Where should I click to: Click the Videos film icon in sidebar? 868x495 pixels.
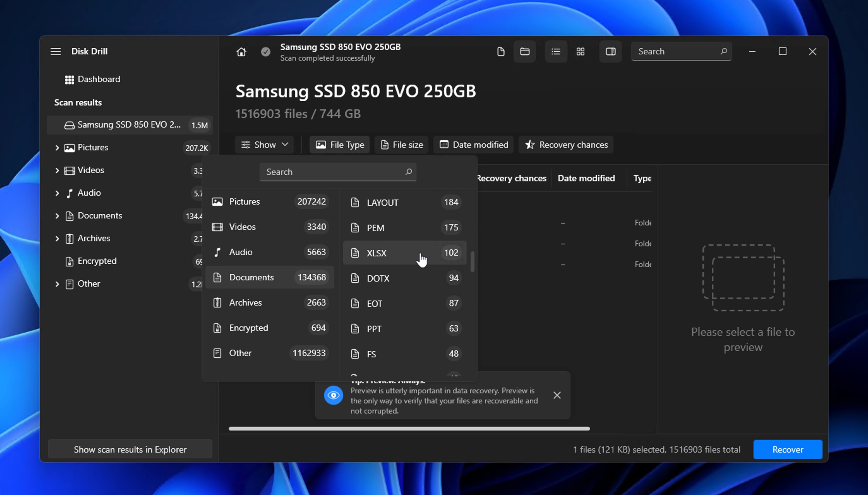click(69, 171)
